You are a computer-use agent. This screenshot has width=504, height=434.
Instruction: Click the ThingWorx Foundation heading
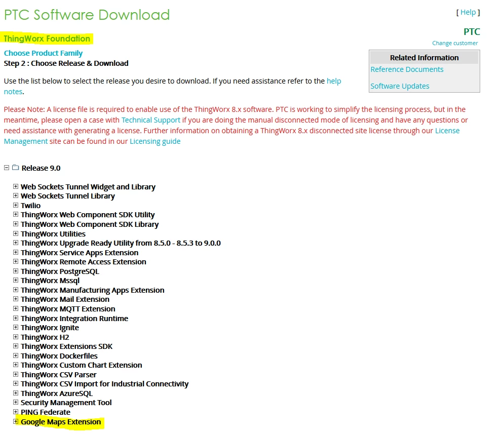point(47,38)
